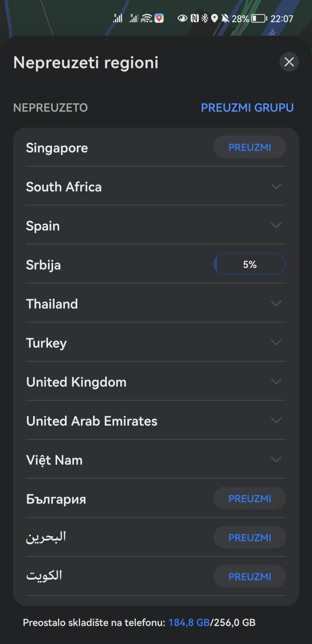The height and width of the screenshot is (644, 312).
Task: Tap the battery indicator icon
Action: tap(257, 18)
